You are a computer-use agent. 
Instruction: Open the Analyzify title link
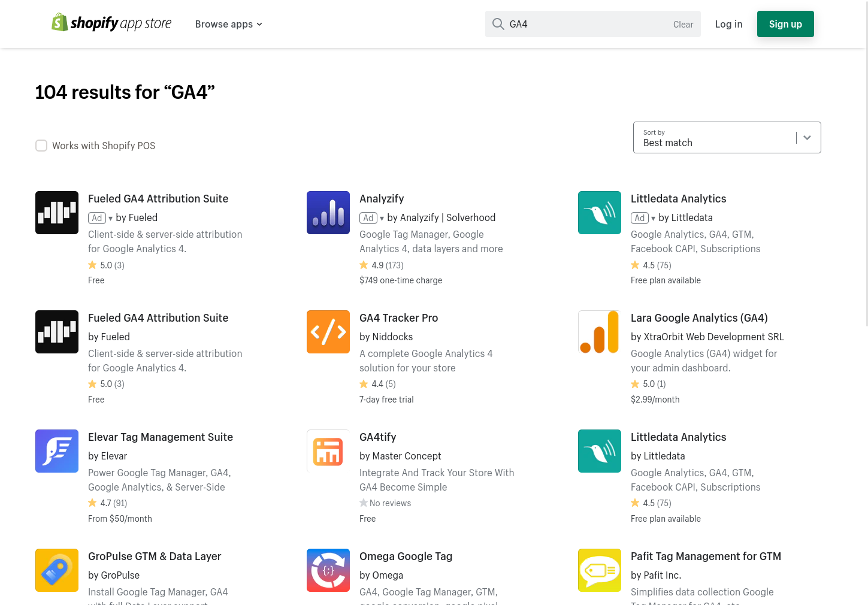[x=382, y=199]
